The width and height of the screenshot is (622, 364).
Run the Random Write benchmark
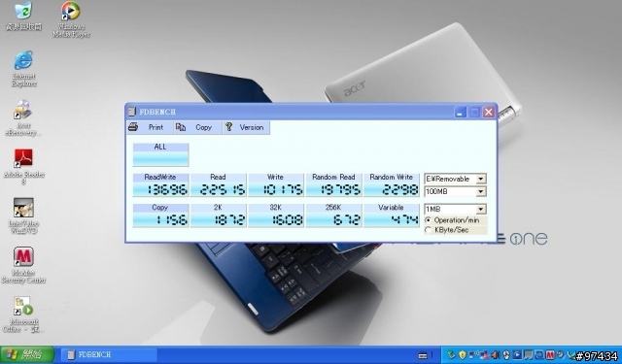click(x=391, y=184)
